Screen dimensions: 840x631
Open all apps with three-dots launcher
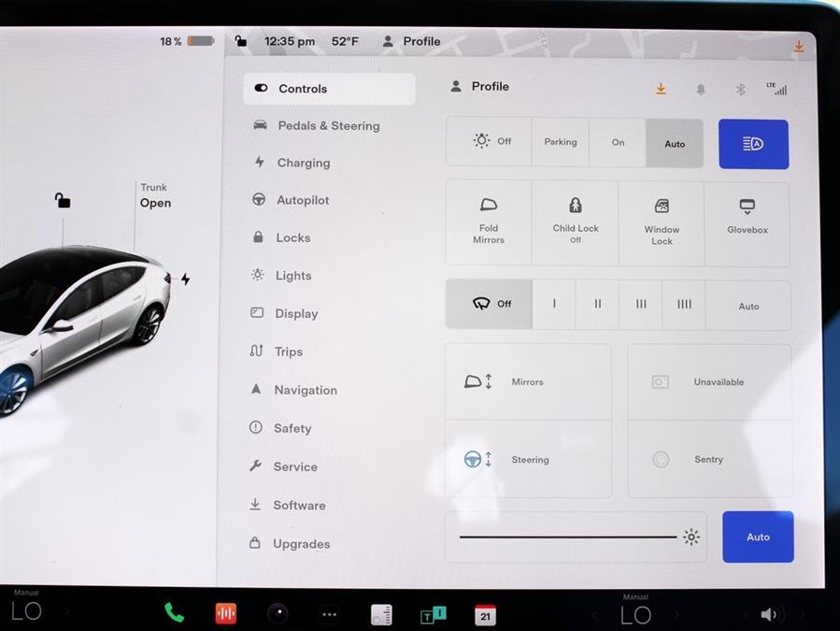tap(329, 614)
